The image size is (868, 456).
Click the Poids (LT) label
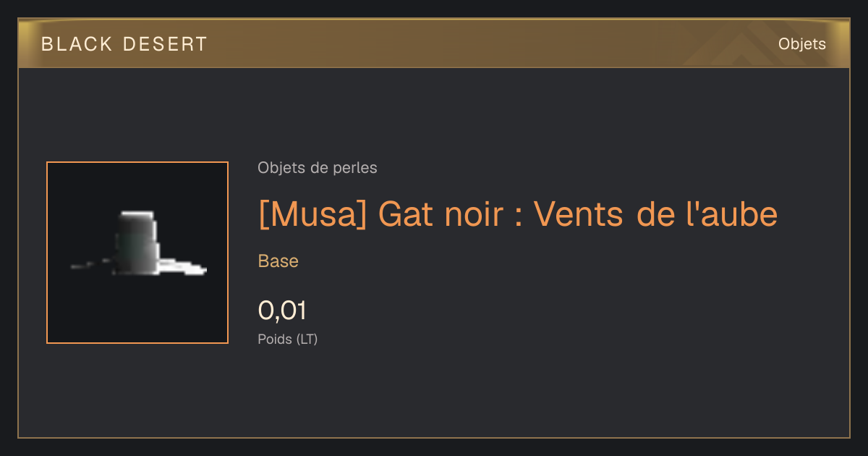pos(288,339)
